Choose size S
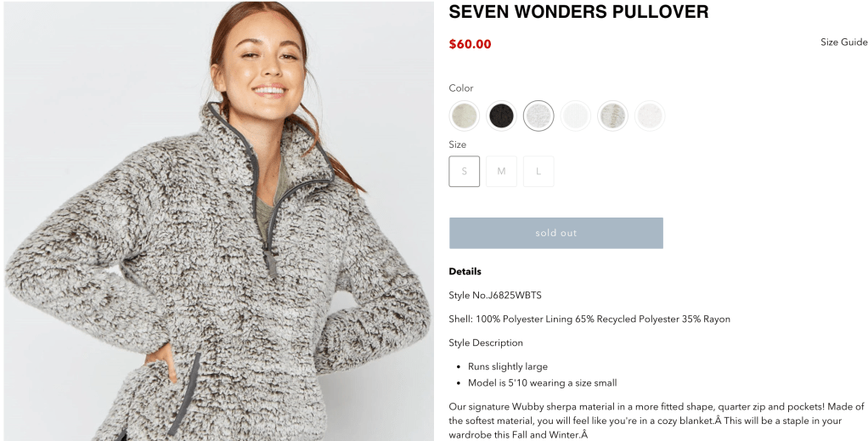 tap(465, 171)
